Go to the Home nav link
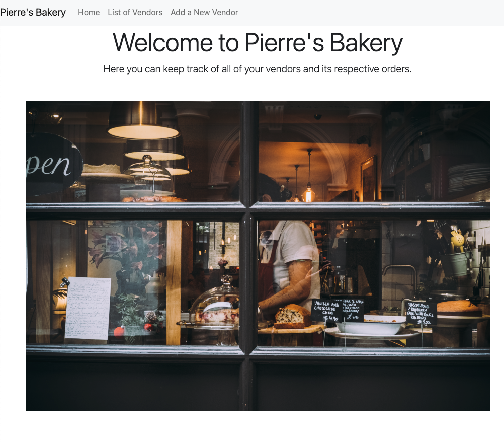Viewport: 504px width, 442px height. [x=89, y=12]
